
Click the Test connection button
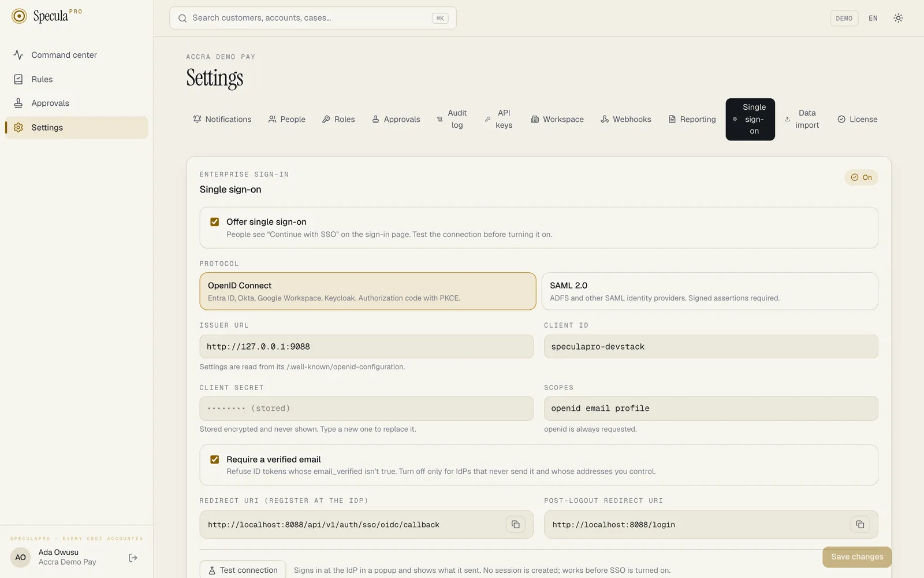[x=243, y=570]
